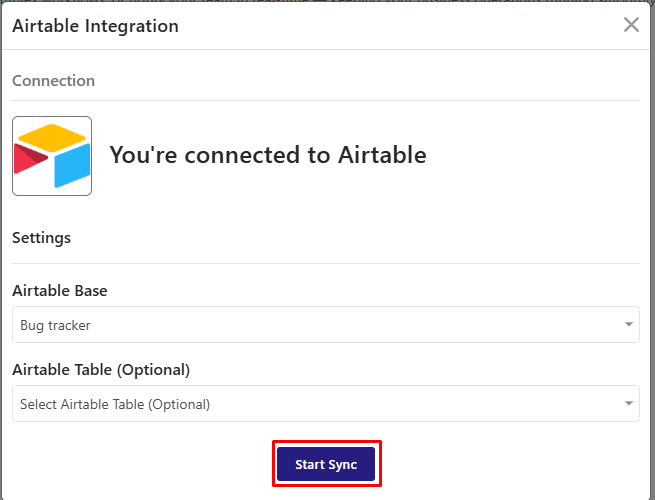655x500 pixels.
Task: Click the 'Airtable Base' field label
Action: pos(60,290)
